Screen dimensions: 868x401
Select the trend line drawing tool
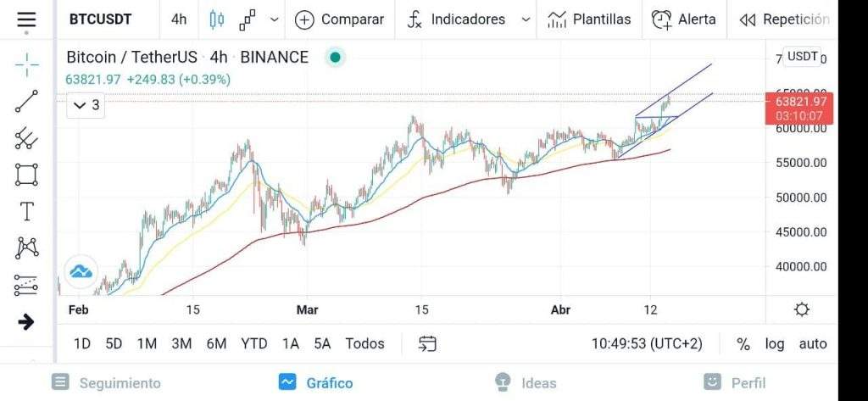click(x=26, y=101)
